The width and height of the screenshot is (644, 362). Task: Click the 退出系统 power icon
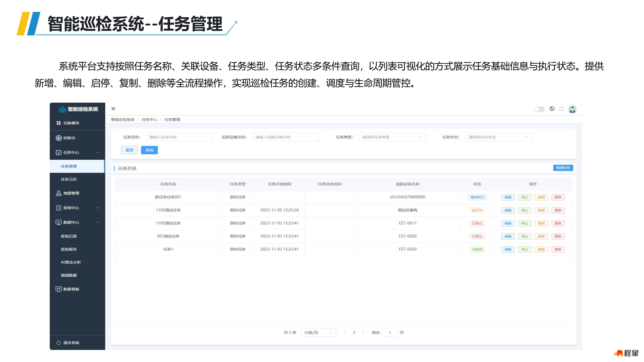58,343
